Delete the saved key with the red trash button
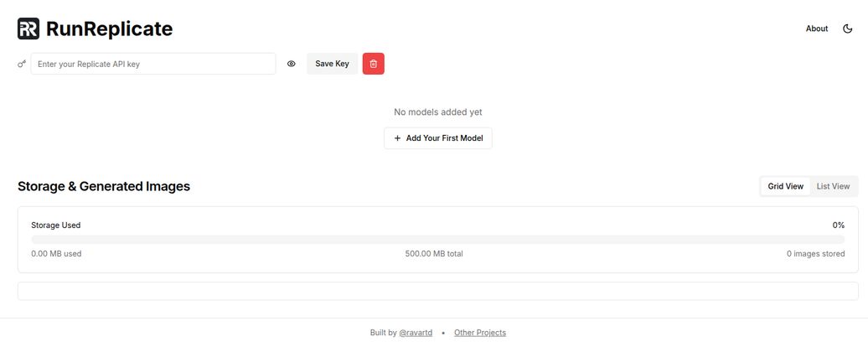 tap(373, 64)
